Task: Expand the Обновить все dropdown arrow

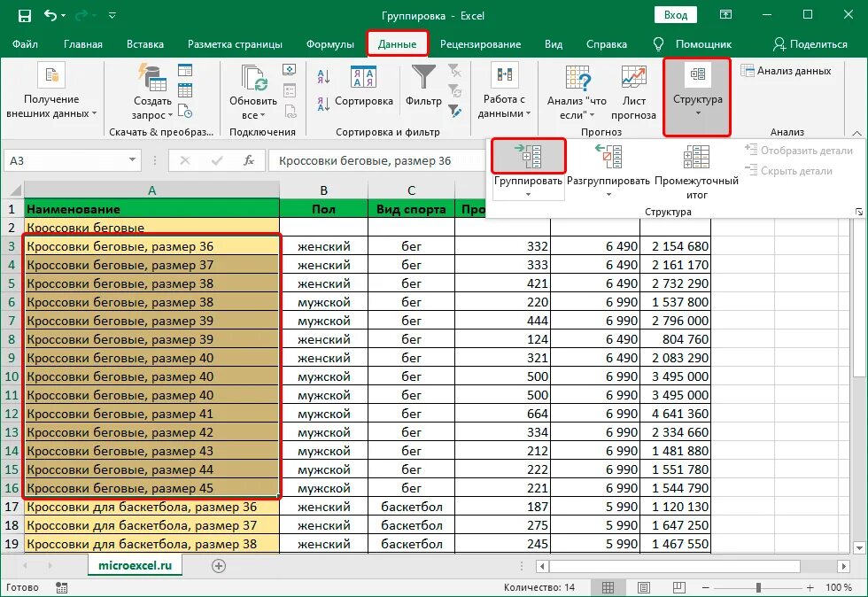Action: pyautogui.click(x=262, y=115)
